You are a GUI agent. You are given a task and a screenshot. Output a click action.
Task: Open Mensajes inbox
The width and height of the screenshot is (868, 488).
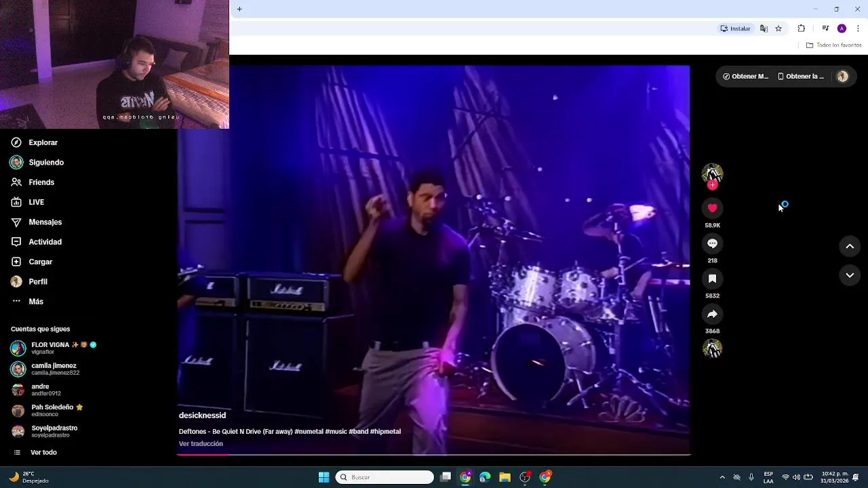click(36, 222)
